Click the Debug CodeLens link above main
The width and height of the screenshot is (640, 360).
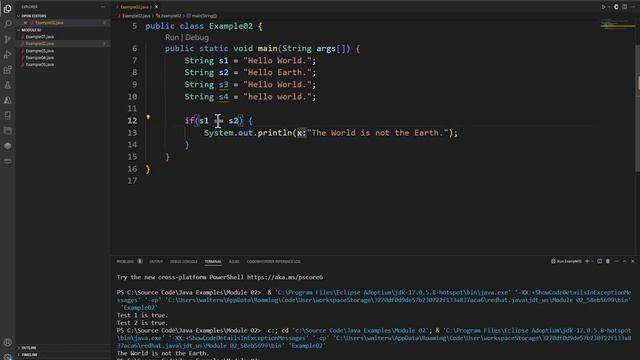[197, 38]
